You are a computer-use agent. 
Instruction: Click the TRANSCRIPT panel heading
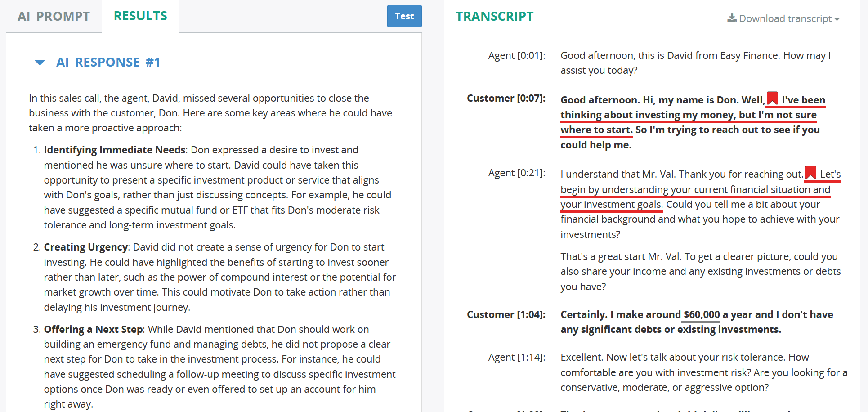[494, 17]
